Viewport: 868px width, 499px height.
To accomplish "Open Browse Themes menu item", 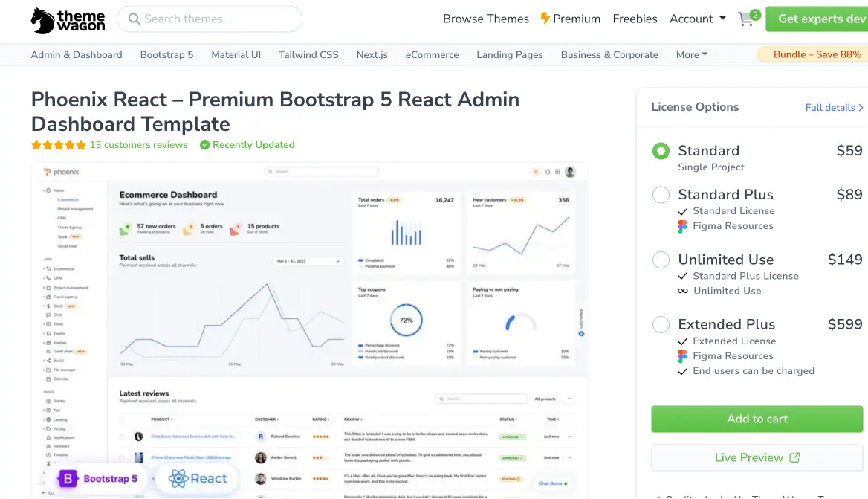I will click(x=486, y=19).
